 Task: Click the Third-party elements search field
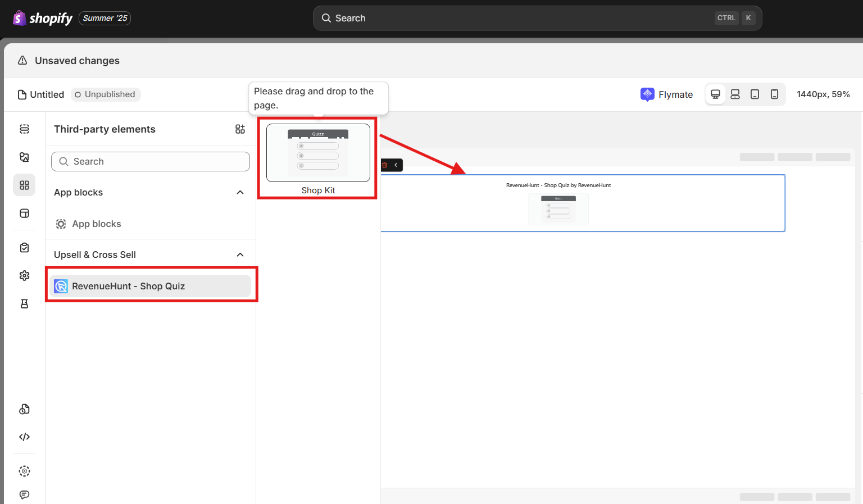(151, 162)
